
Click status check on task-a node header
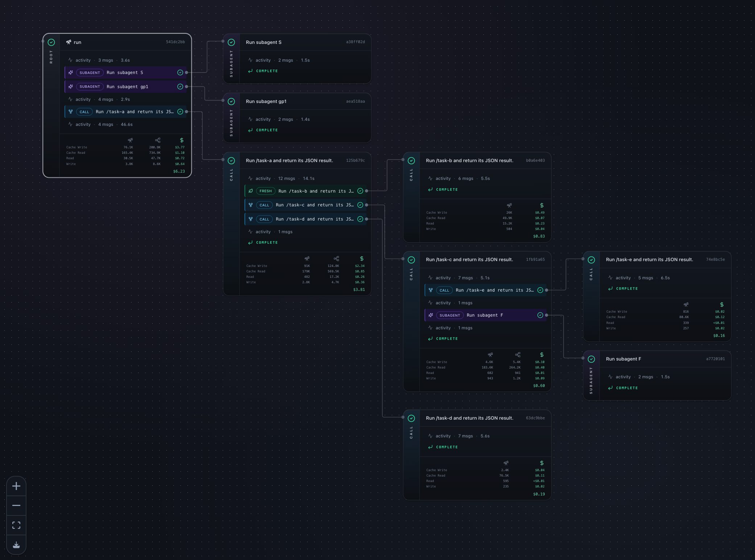coord(231,161)
